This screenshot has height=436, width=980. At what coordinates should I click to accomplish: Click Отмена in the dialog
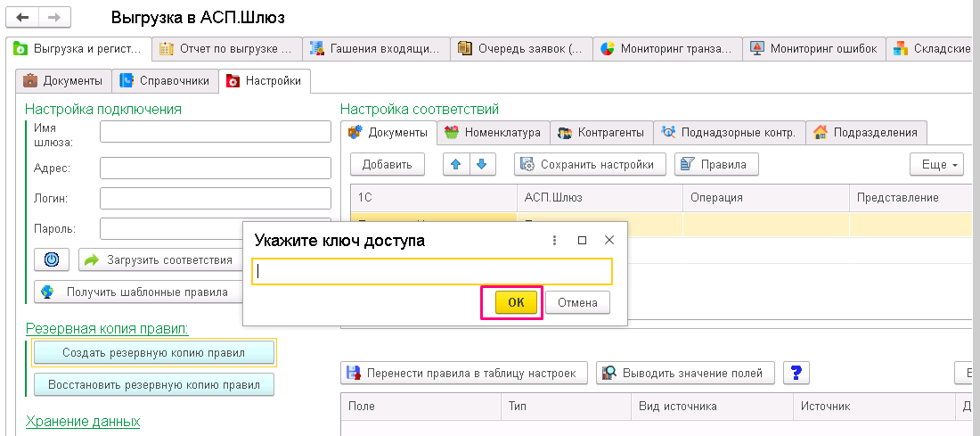click(577, 303)
